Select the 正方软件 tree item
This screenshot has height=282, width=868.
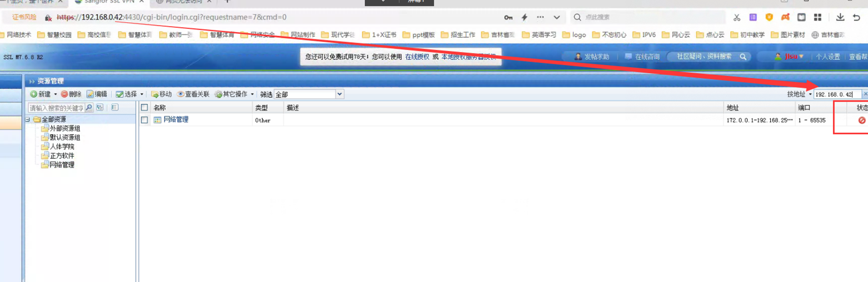pos(62,155)
